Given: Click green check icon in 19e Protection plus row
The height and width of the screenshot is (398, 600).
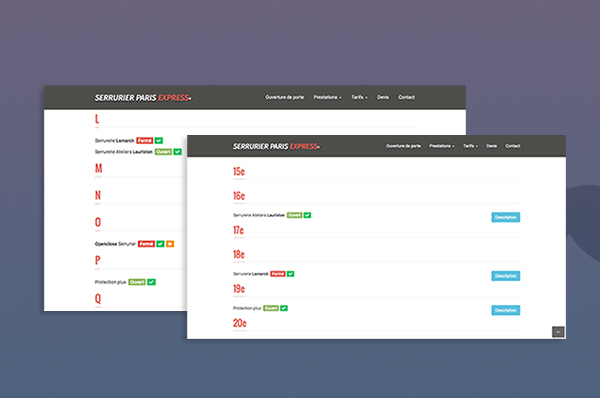Looking at the screenshot, I should point(284,308).
